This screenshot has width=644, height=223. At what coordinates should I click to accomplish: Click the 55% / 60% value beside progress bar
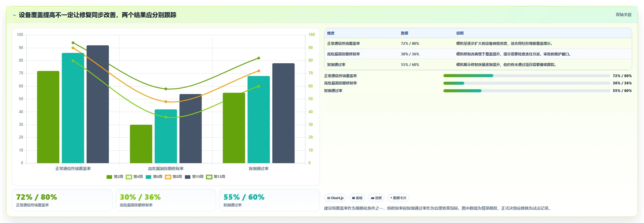[x=622, y=91]
